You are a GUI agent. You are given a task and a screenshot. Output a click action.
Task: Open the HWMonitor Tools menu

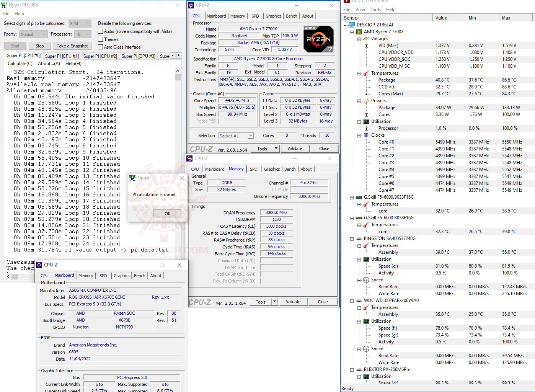coord(376,10)
